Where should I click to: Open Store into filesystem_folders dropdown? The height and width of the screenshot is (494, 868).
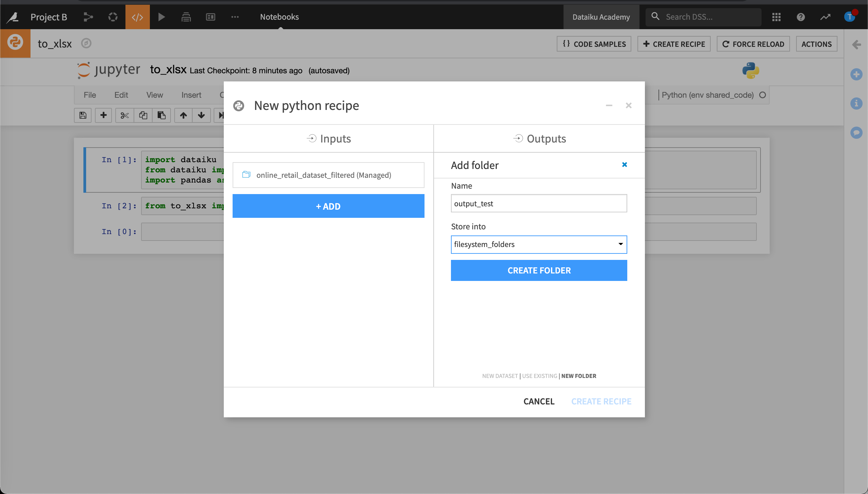[x=539, y=244]
